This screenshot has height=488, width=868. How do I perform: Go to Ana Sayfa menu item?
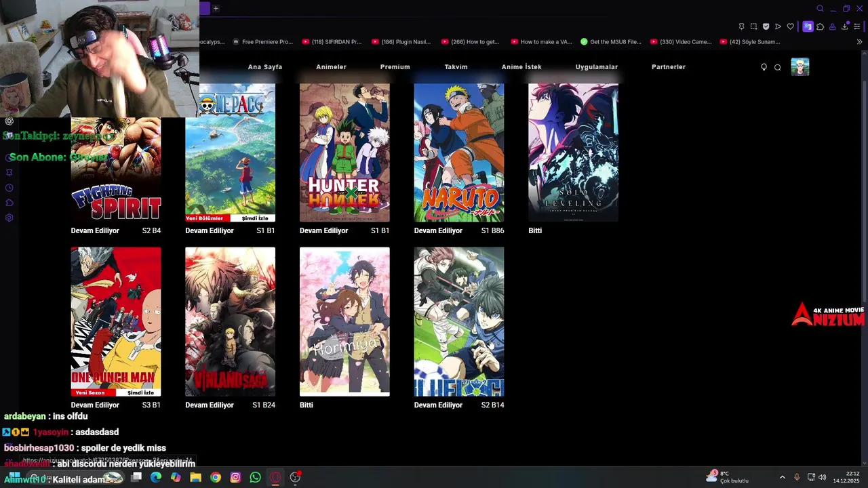265,67
